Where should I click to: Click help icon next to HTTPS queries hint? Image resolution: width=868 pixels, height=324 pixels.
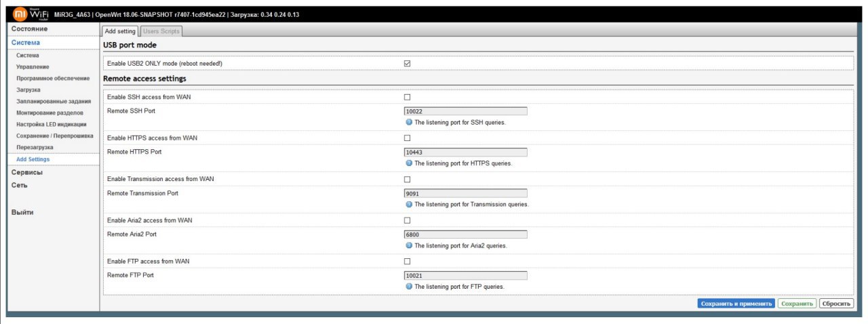(x=409, y=163)
